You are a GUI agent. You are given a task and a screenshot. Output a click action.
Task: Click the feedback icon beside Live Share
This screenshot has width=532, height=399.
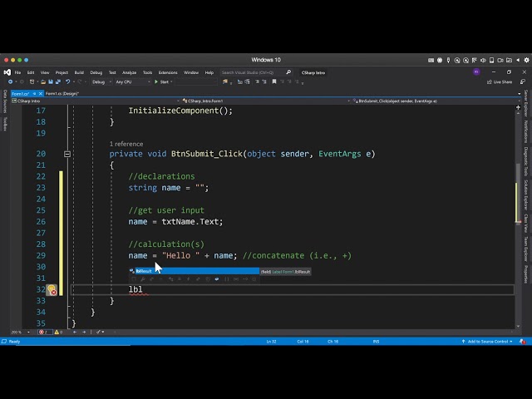pos(523,81)
